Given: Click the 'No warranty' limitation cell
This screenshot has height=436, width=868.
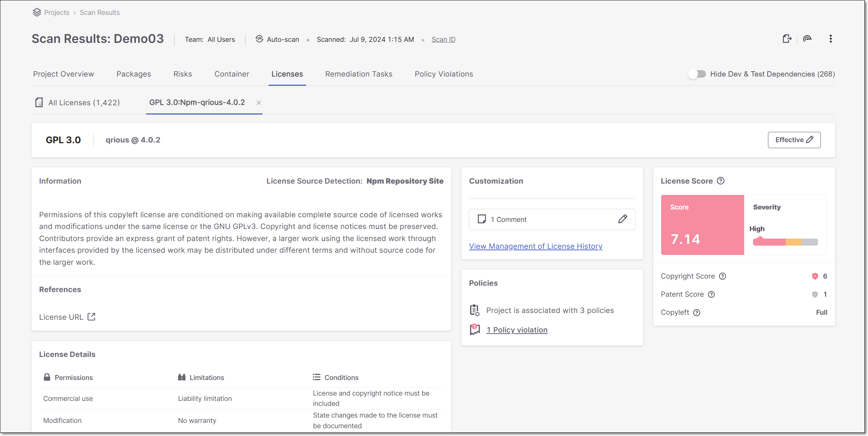Looking at the screenshot, I should (x=197, y=420).
